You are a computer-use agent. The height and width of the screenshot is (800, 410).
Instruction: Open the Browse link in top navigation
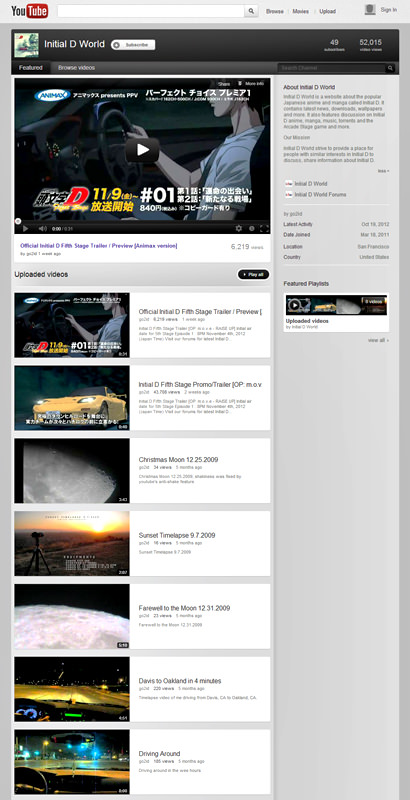pyautogui.click(x=275, y=11)
